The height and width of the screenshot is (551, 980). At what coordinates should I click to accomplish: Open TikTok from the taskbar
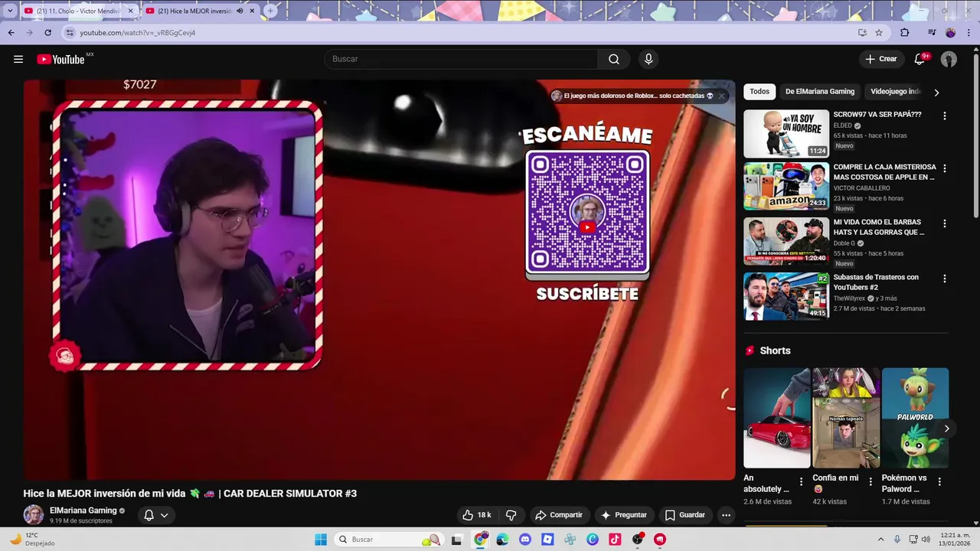[615, 540]
